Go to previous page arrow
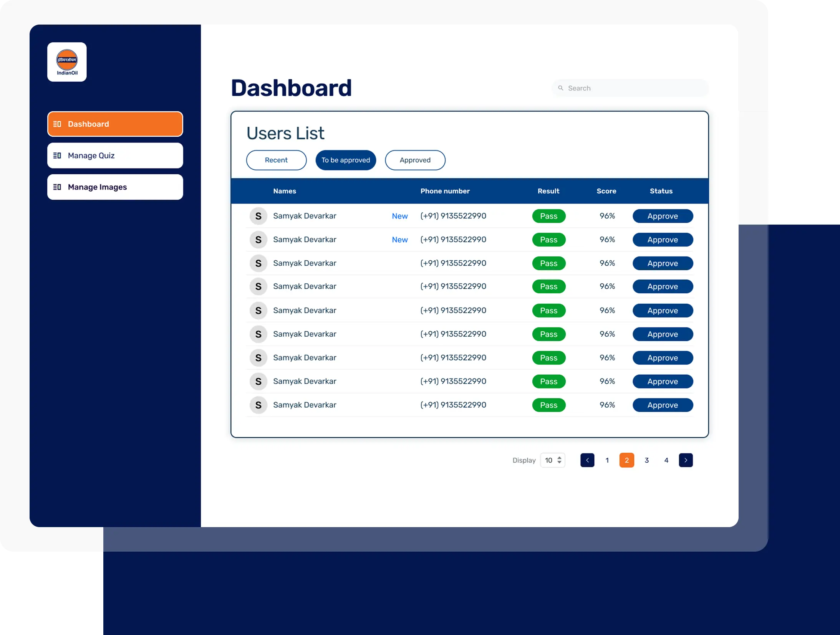This screenshot has height=635, width=840. coord(587,460)
